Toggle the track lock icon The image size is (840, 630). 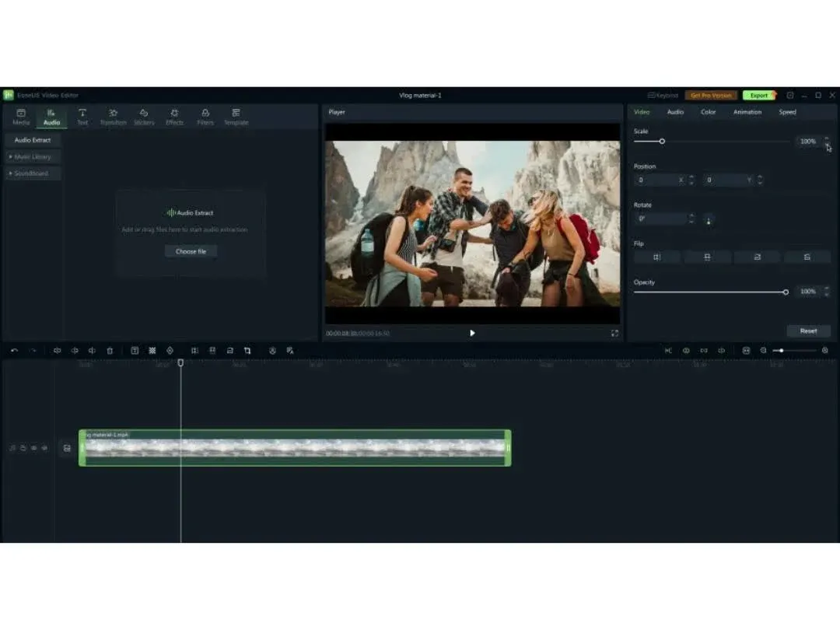[x=23, y=448]
